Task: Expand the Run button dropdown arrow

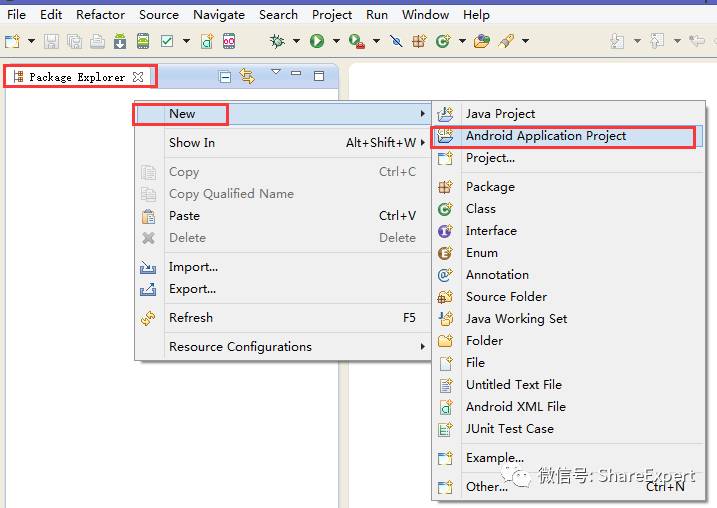Action: pos(336,41)
